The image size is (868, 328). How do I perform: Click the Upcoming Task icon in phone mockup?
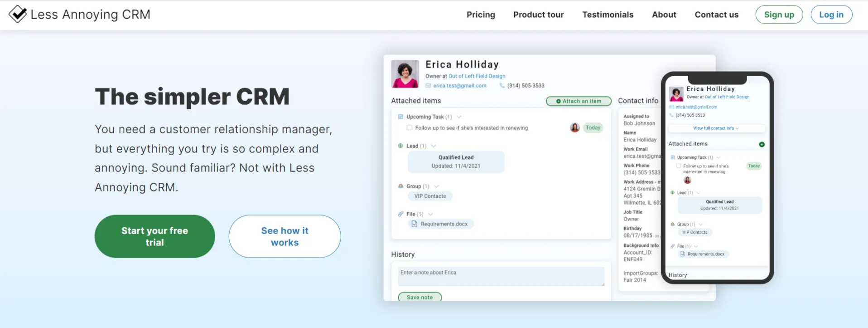pos(672,157)
